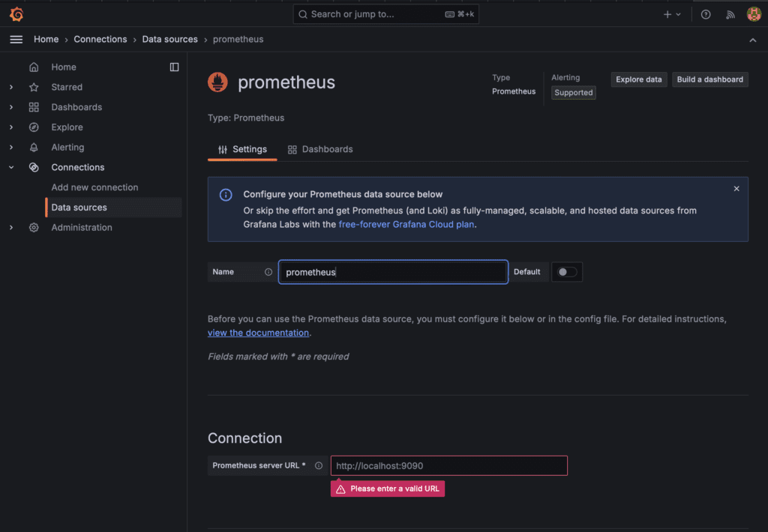Click the Alerting bell icon

coord(34,148)
